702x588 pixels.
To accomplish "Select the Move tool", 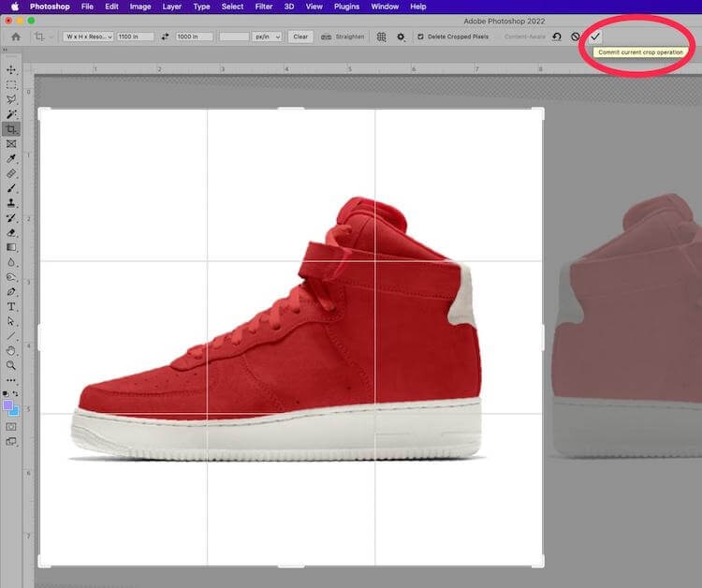I will coord(11,70).
